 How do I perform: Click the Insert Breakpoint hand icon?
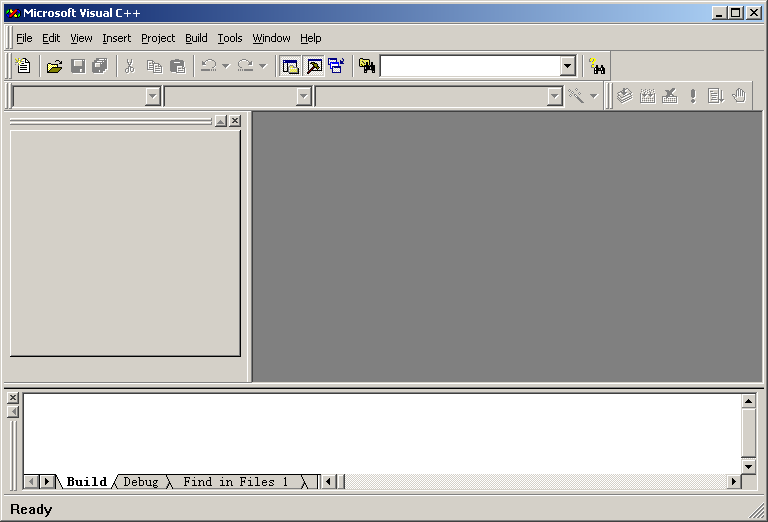(x=739, y=95)
